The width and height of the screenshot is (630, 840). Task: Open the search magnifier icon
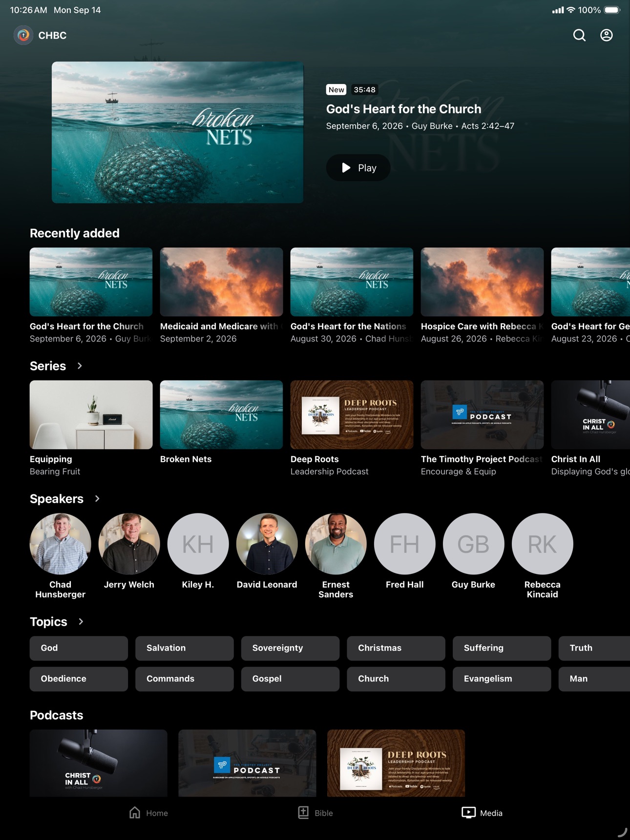(x=579, y=35)
